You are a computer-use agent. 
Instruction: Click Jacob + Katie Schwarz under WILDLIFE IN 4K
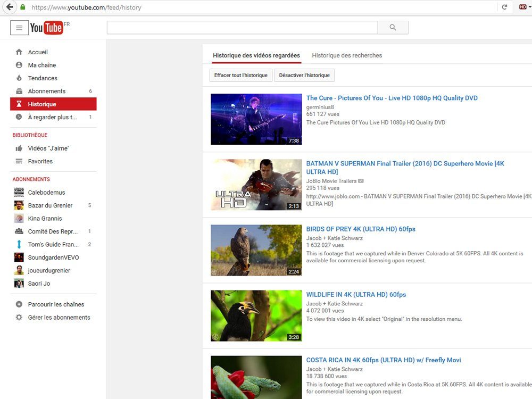coord(334,304)
